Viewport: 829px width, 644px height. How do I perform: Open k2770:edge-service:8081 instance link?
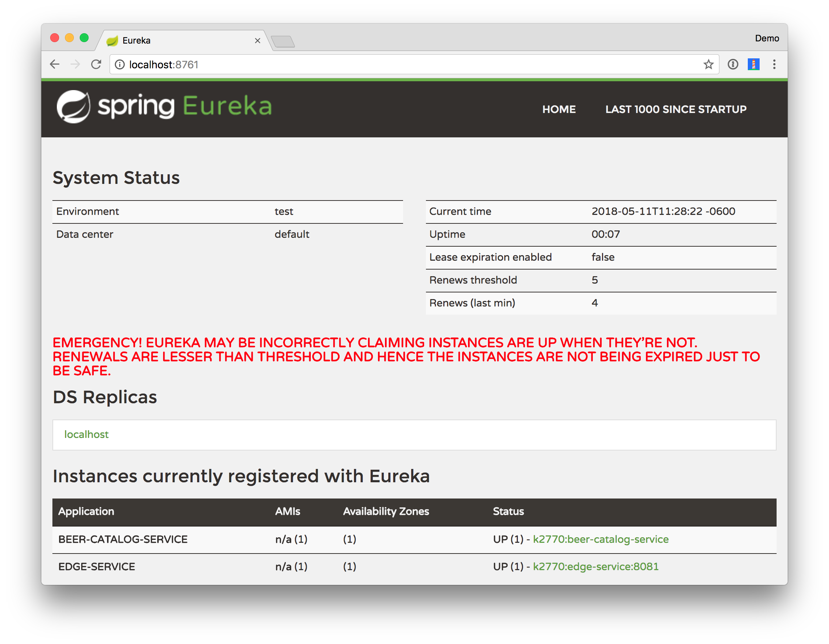point(596,566)
